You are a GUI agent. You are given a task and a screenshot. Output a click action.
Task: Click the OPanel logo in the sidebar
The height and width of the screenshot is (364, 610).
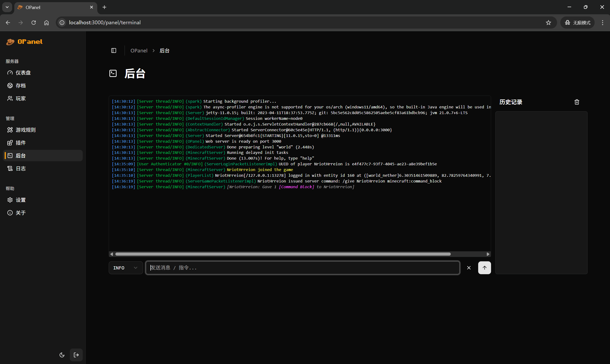24,41
